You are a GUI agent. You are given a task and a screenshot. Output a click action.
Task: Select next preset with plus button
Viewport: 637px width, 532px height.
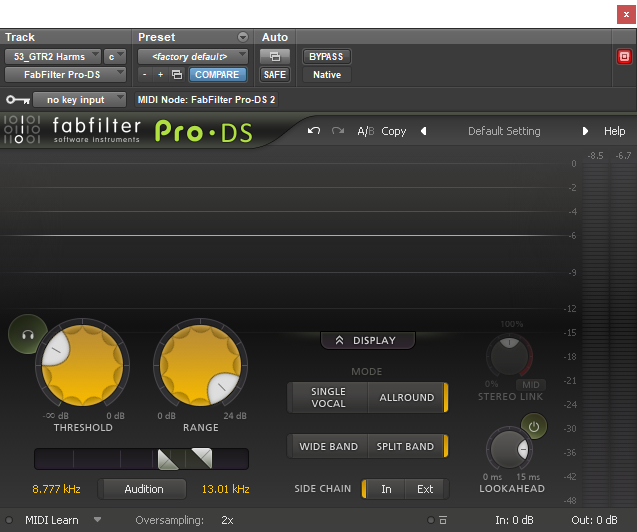(x=160, y=75)
